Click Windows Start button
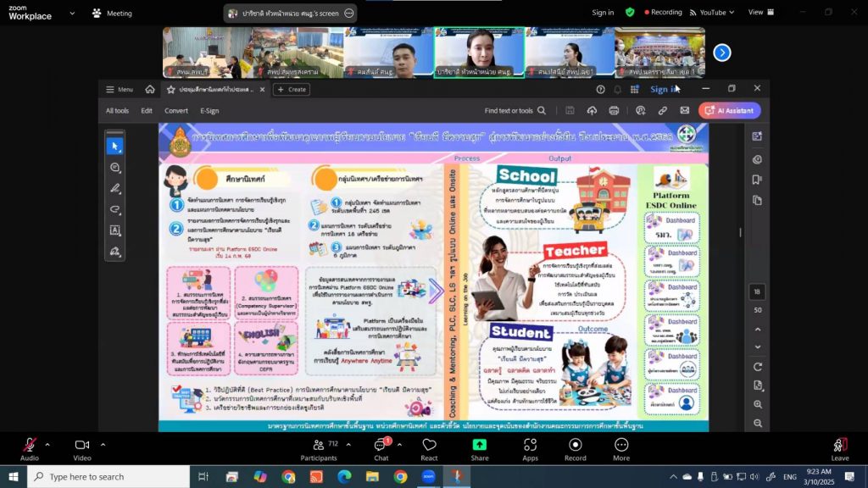The image size is (868, 488). 14,476
